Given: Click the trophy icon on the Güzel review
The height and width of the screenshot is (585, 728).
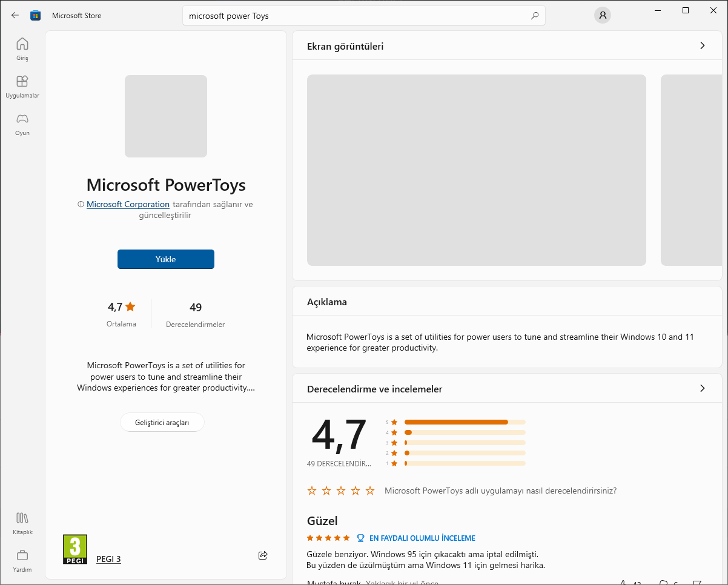Looking at the screenshot, I should point(360,538).
